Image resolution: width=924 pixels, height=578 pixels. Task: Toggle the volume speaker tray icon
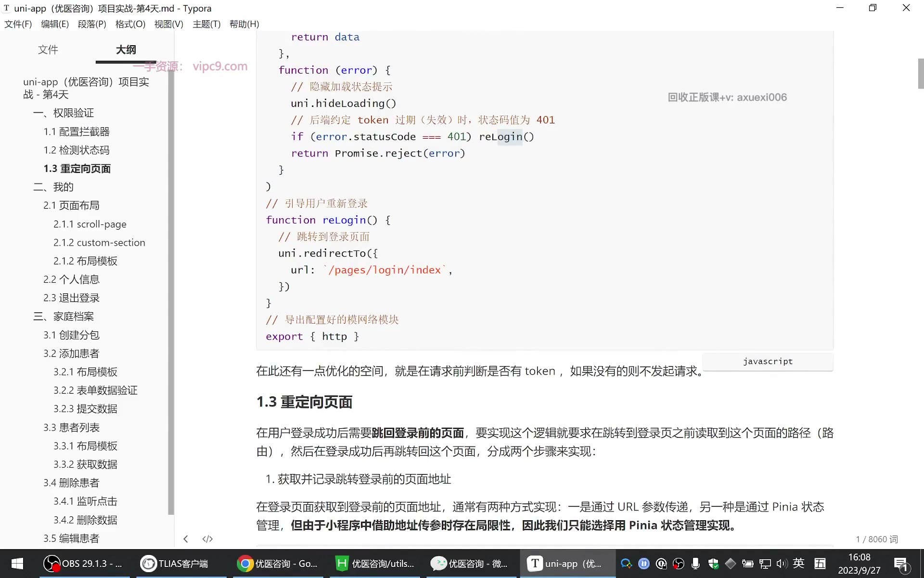click(x=782, y=564)
